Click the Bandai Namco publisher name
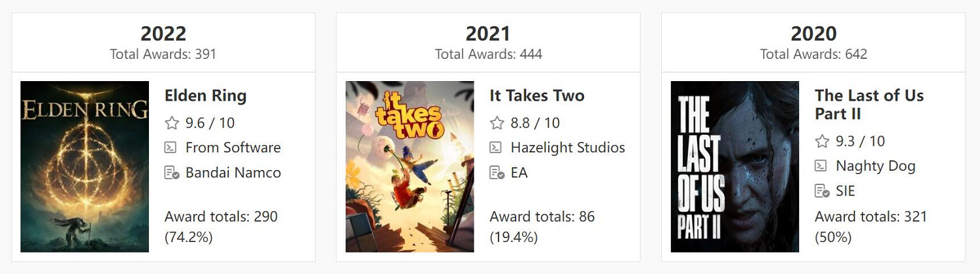Image resolution: width=980 pixels, height=274 pixels. 233,173
